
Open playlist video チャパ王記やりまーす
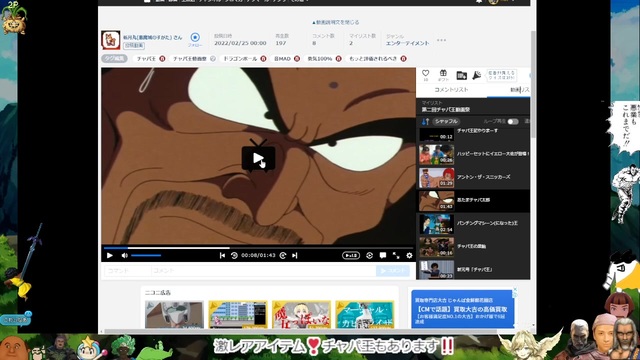coord(473,134)
